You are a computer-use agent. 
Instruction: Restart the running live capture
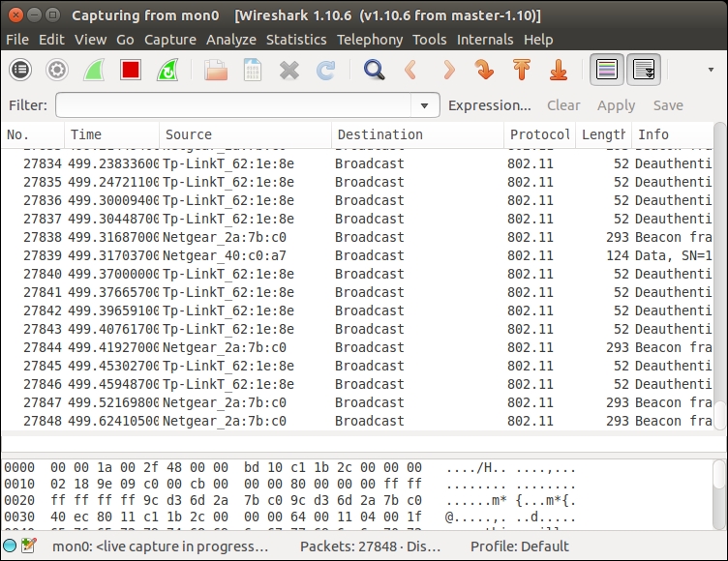167,70
